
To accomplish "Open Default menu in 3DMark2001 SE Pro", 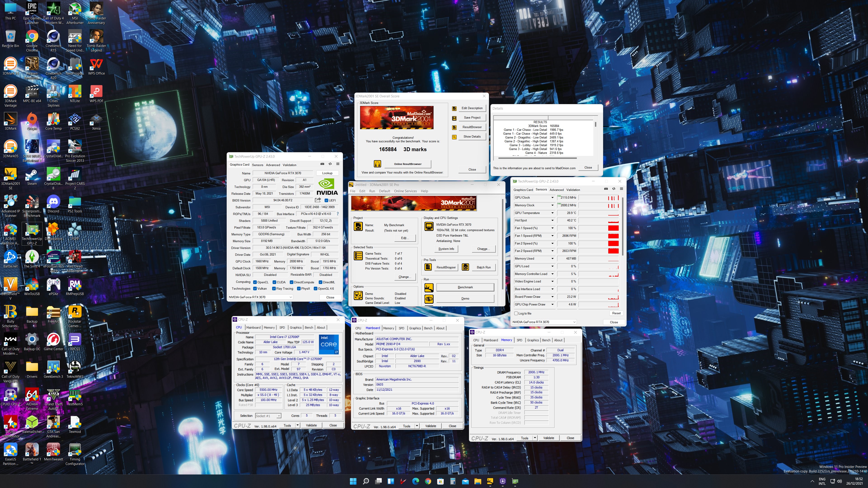I will 384,191.
